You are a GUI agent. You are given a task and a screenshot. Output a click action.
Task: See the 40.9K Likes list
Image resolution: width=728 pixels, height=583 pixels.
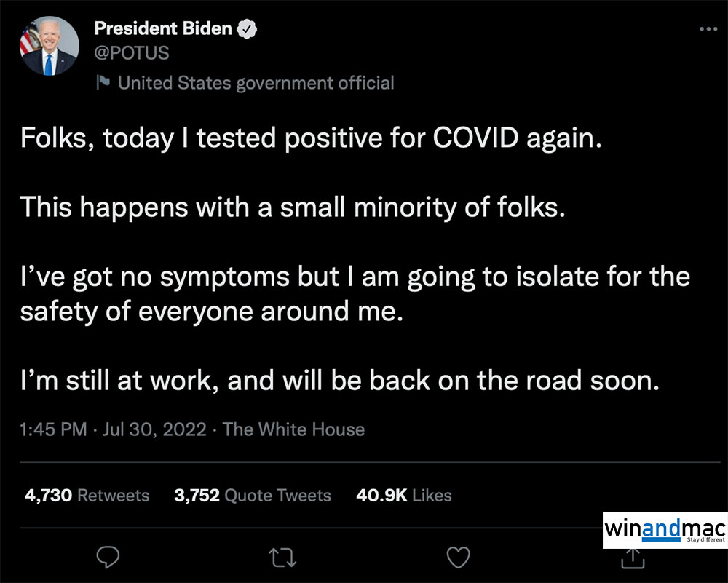404,496
